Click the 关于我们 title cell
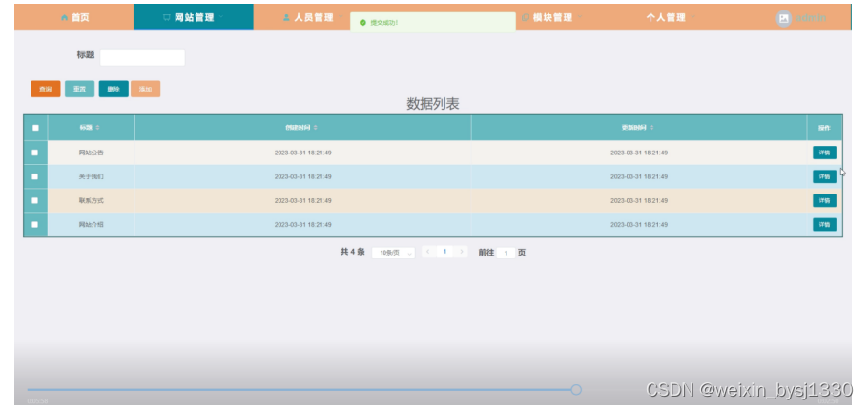Screen dimensions: 868x409 coord(91,176)
